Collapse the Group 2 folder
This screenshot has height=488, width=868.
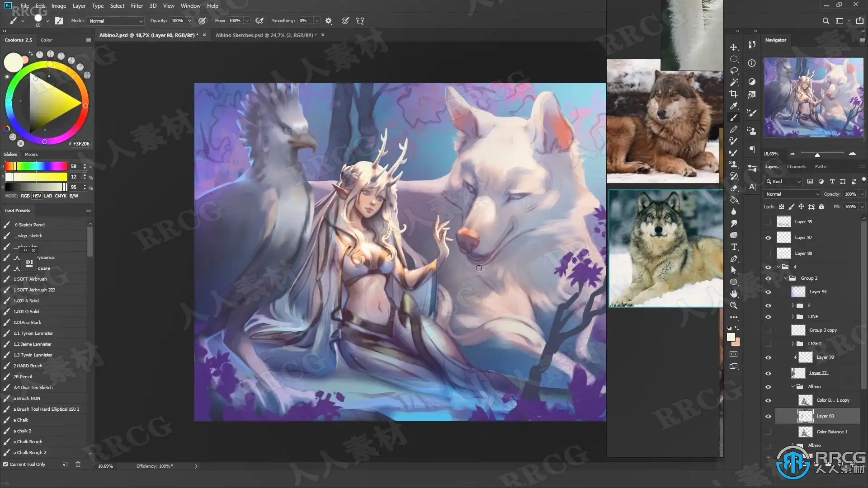pos(786,278)
